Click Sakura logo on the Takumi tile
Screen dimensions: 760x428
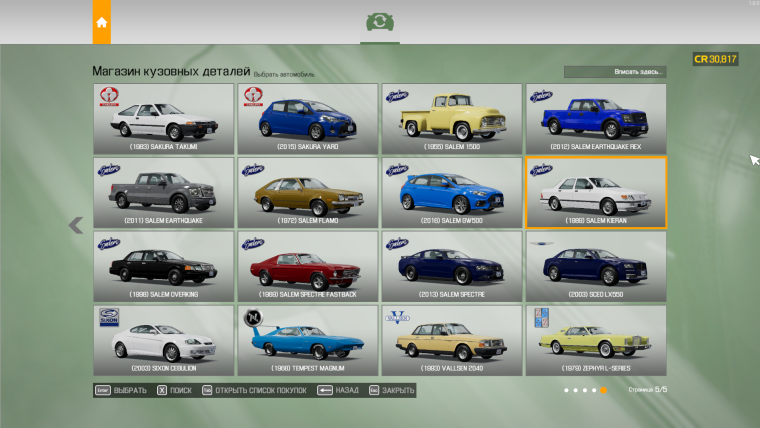tap(109, 96)
